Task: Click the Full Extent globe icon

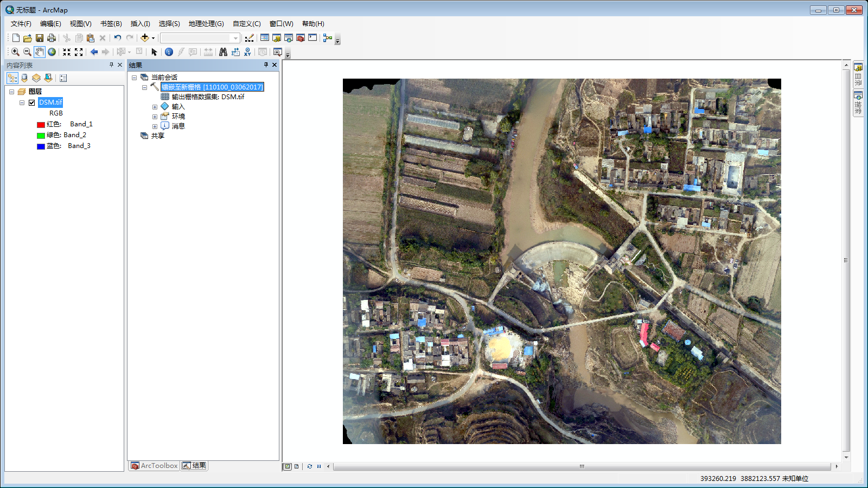Action: [52, 52]
